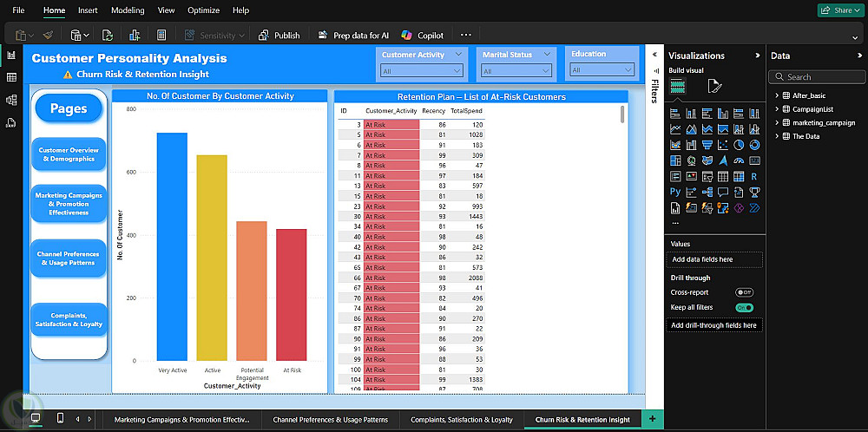Select the Gauge visual

pos(739,161)
